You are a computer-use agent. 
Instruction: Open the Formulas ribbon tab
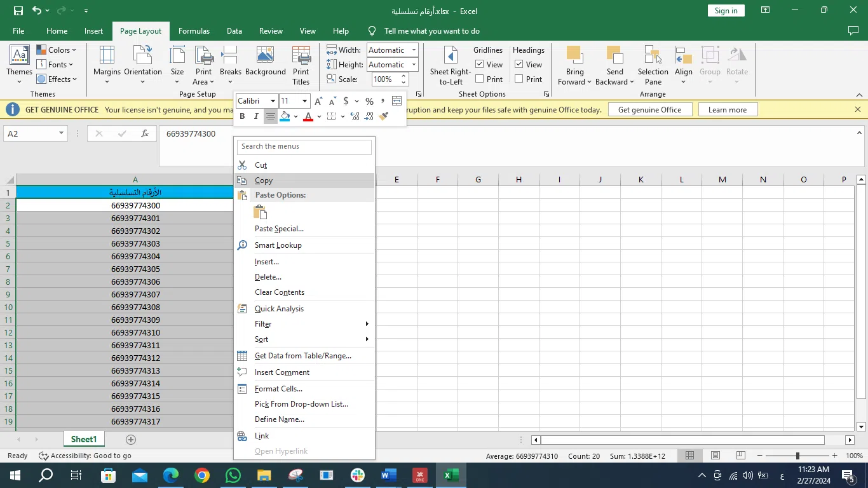(194, 31)
